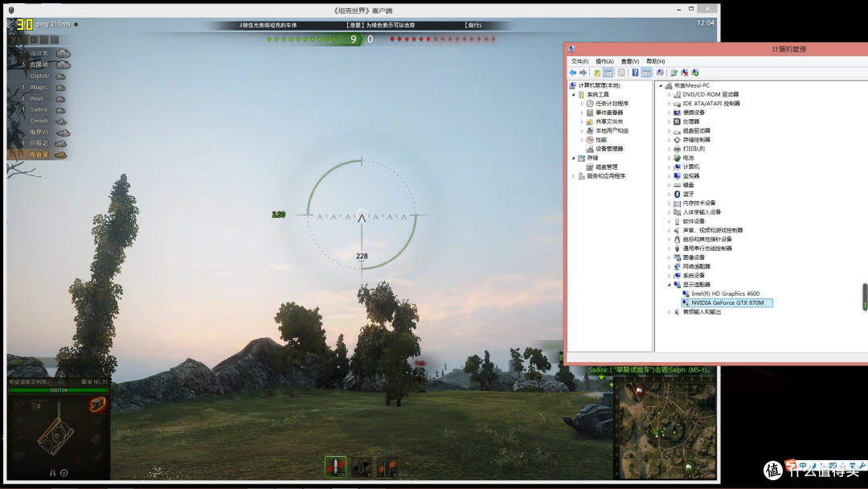
Task: Click the enable device icon with green arrow
Action: pos(694,72)
